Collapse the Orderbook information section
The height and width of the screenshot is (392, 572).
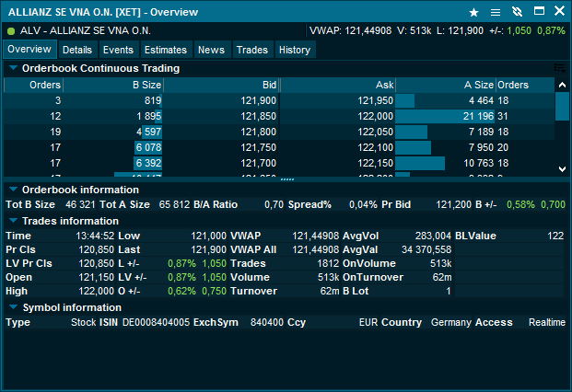pyautogui.click(x=13, y=190)
